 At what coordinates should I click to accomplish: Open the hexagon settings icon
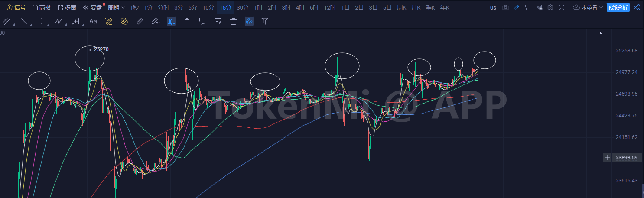coord(550,7)
